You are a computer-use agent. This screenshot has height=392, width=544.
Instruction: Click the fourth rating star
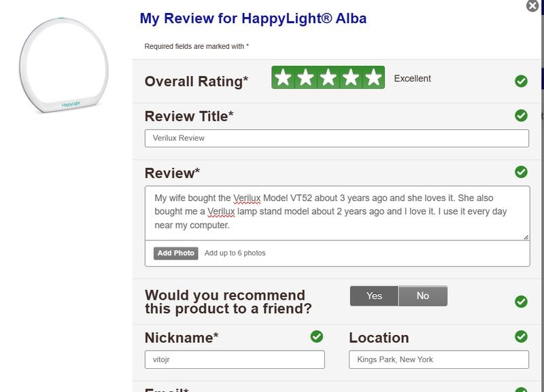[x=351, y=78]
